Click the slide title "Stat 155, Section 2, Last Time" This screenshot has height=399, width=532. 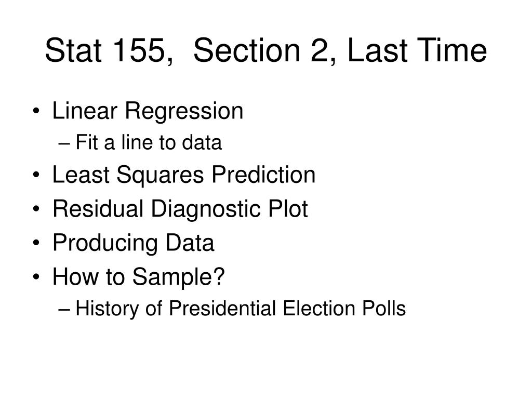tap(266, 51)
